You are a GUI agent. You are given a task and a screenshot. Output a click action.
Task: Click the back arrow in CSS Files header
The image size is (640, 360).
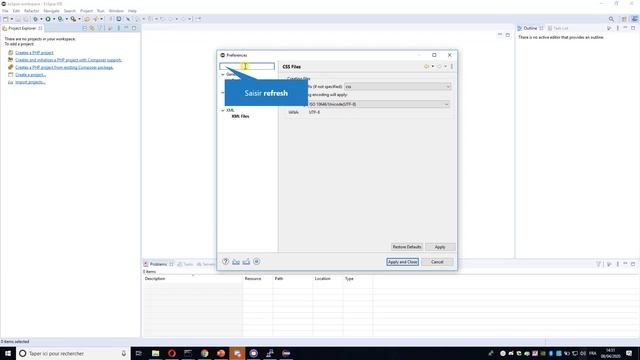[x=427, y=67]
